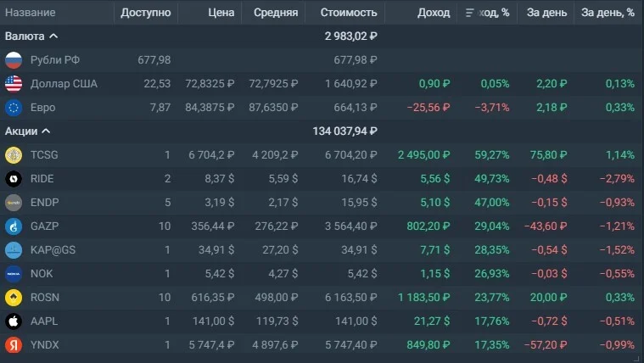Collapse the Валюта section
This screenshot has width=644, height=363.
pyautogui.click(x=53, y=36)
